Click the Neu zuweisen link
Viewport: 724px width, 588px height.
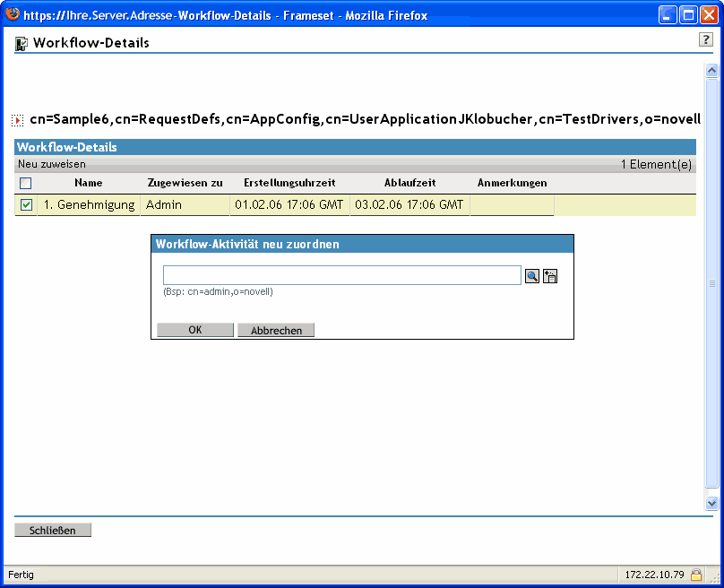click(x=52, y=164)
